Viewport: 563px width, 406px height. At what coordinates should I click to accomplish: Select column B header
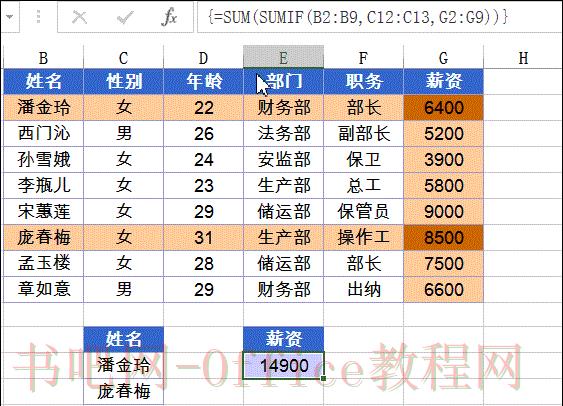click(x=43, y=57)
